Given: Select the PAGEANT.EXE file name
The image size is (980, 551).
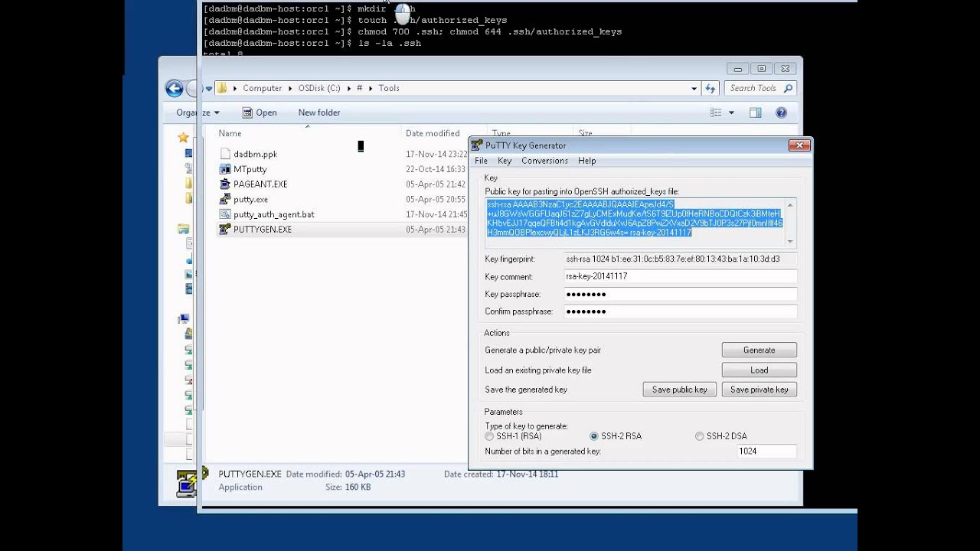Looking at the screenshot, I should pos(260,184).
